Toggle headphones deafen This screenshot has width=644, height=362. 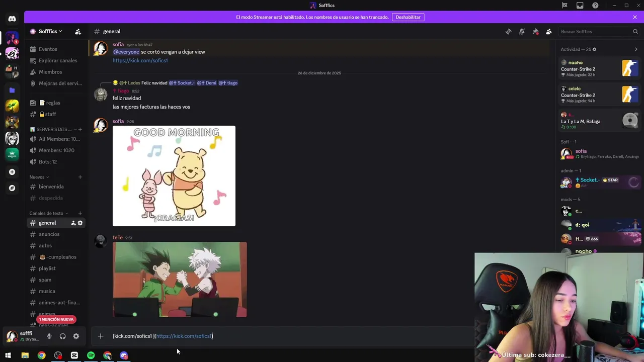[x=62, y=336]
